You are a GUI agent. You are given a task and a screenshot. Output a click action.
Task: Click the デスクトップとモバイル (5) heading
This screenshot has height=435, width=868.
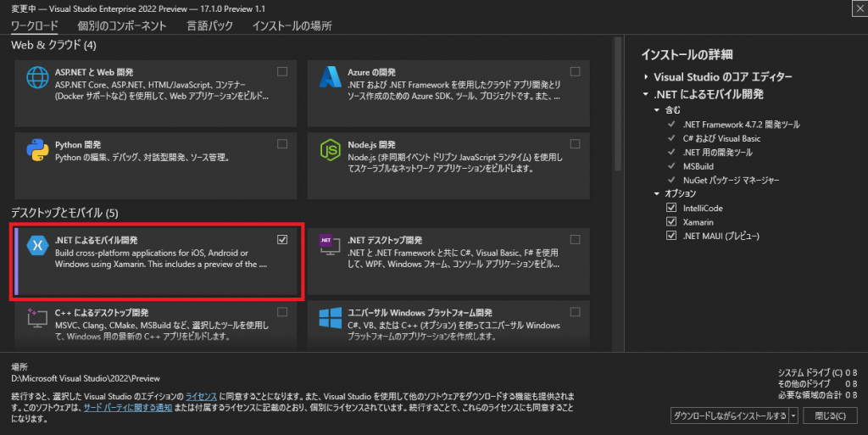pos(64,213)
